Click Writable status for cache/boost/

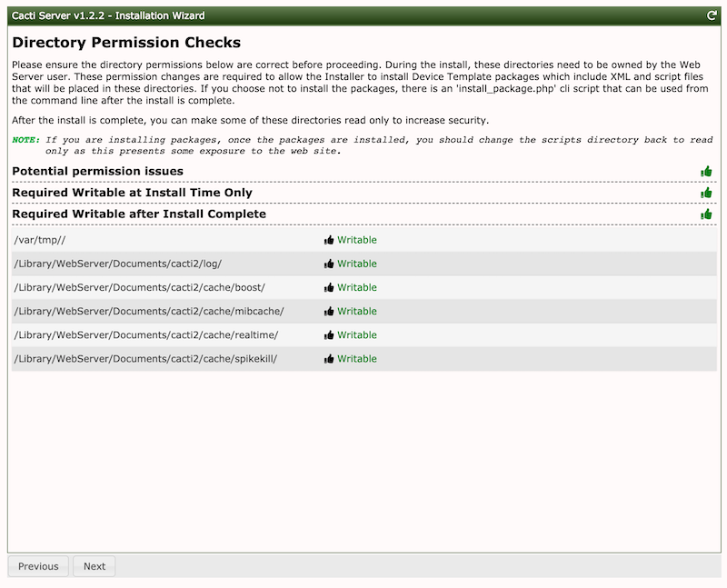click(x=357, y=287)
